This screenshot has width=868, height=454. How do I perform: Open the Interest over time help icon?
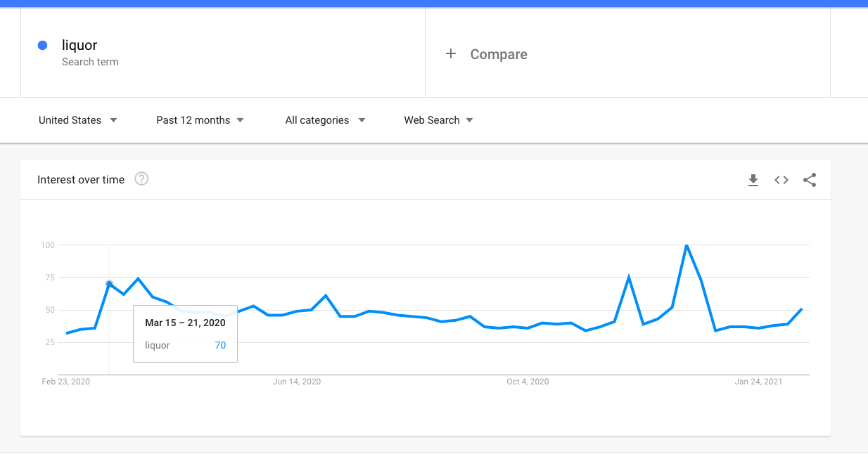pos(141,179)
